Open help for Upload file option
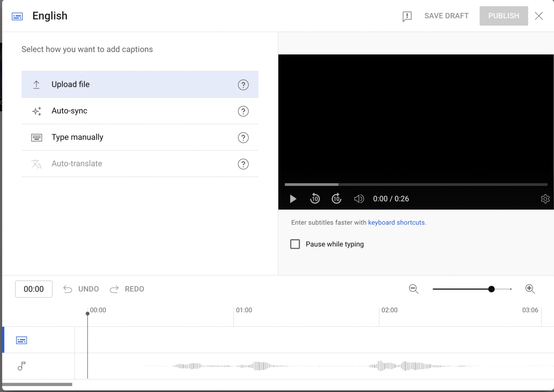Screen dimensions: 554x392 (x=243, y=85)
